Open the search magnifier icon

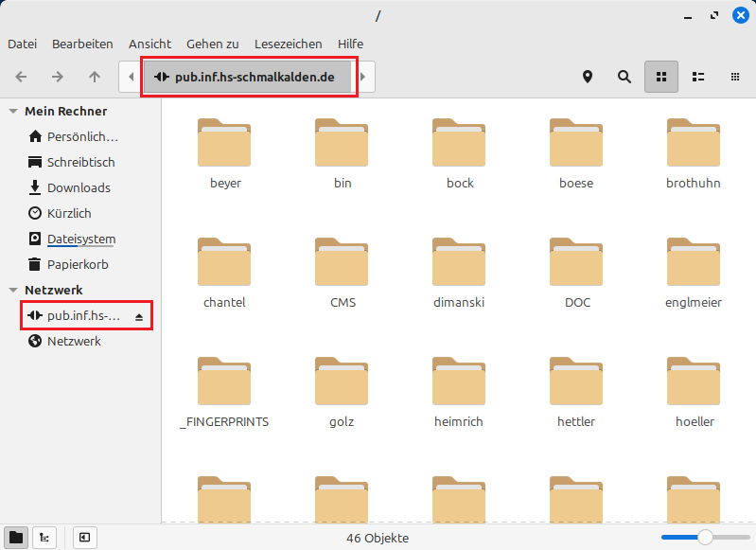click(624, 77)
